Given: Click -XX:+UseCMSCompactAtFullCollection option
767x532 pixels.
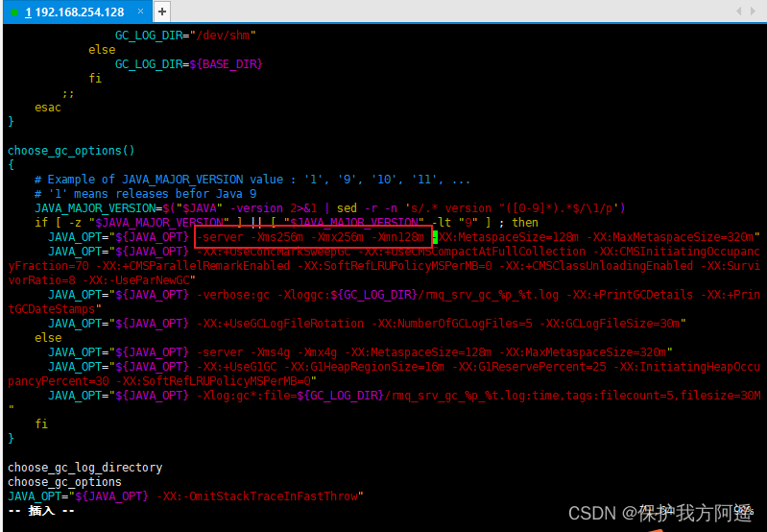Looking at the screenshot, I should [x=472, y=252].
